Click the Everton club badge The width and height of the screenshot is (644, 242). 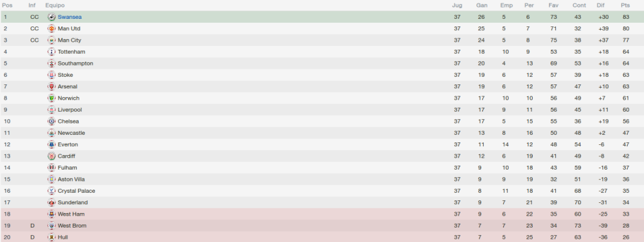point(52,144)
